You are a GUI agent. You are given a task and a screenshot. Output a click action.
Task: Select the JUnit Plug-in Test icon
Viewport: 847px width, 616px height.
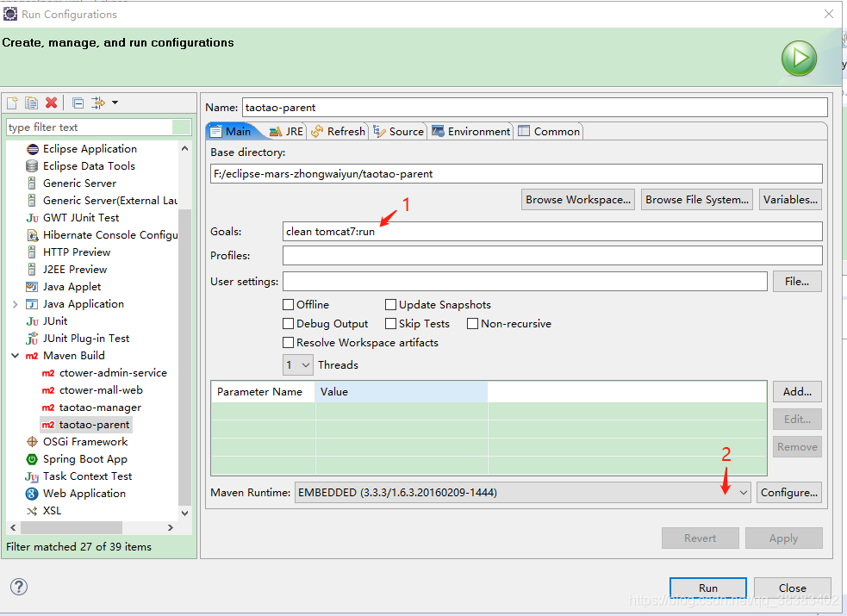(33, 339)
